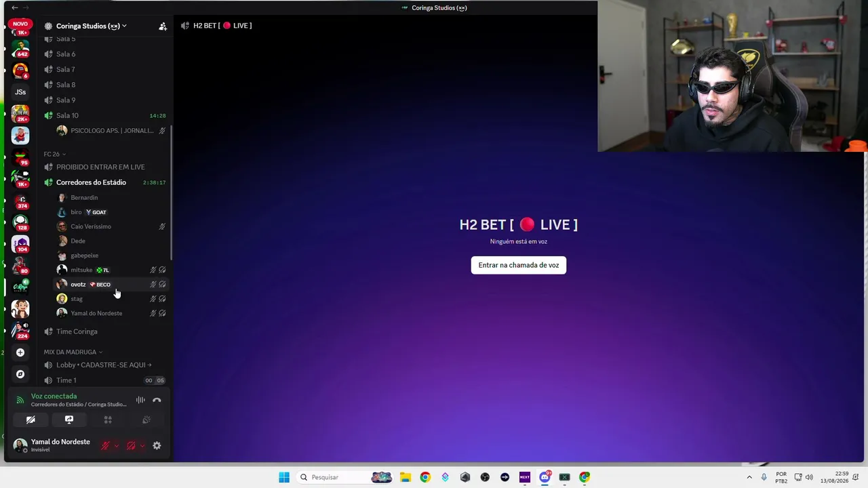The width and height of the screenshot is (868, 488).
Task: Open server with 642 notification badge
Action: [20, 48]
